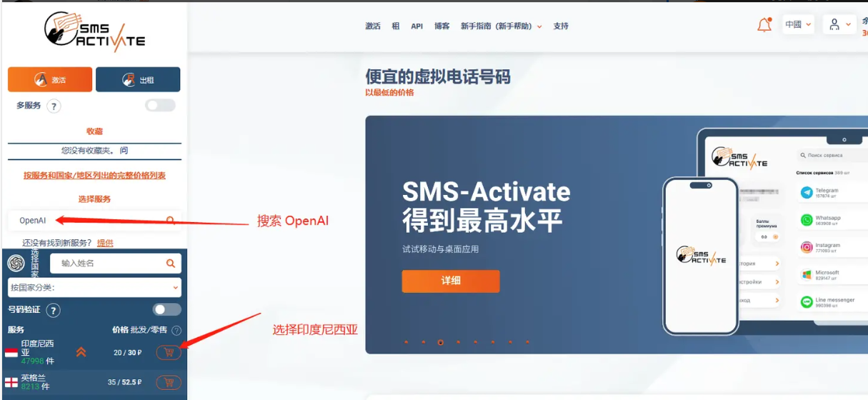The height and width of the screenshot is (400, 868).
Task: Select the third carousel slide dot
Action: click(x=441, y=342)
